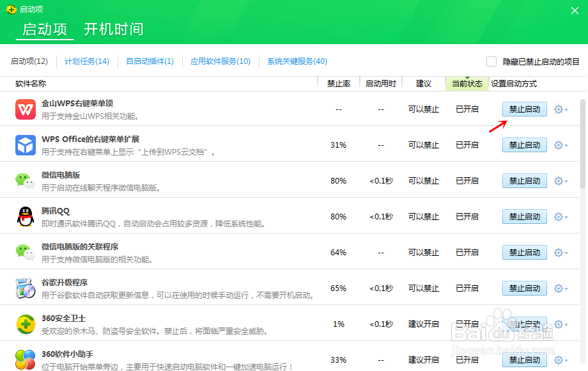This screenshot has height=371, width=588.
Task: Check 隐藏已禁止启动的项目 checkbox
Action: pyautogui.click(x=491, y=61)
